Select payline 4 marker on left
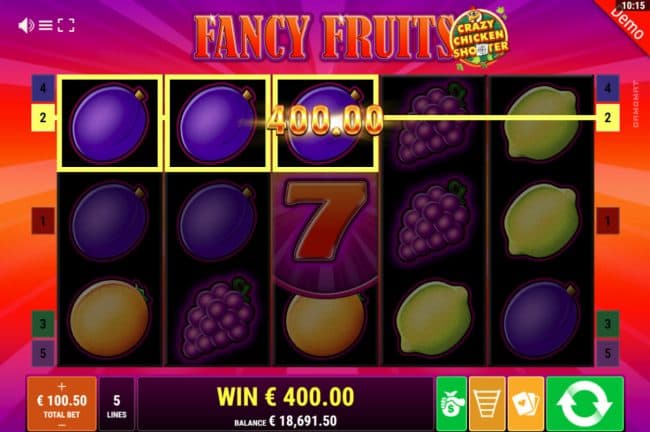This screenshot has width=650, height=432. click(43, 88)
